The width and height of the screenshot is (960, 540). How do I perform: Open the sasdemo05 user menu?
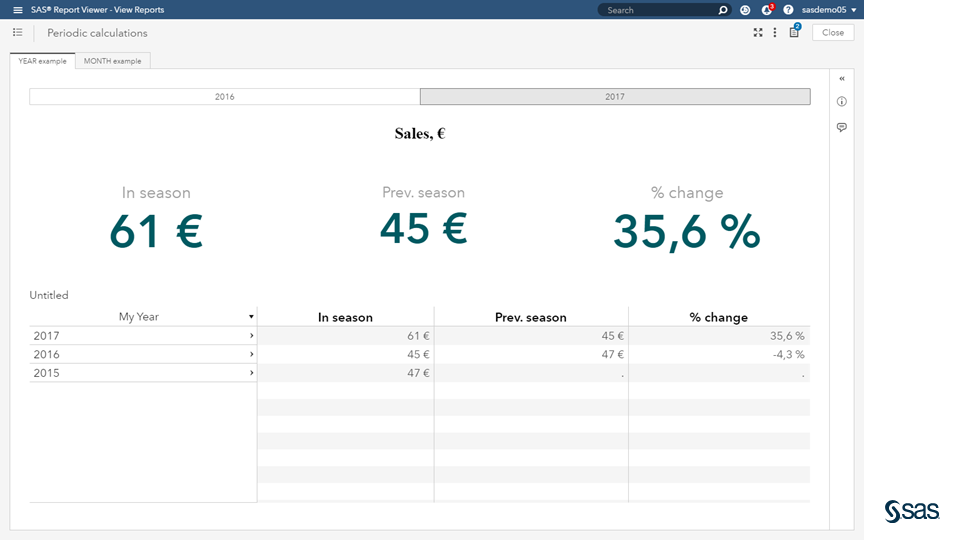pos(829,10)
